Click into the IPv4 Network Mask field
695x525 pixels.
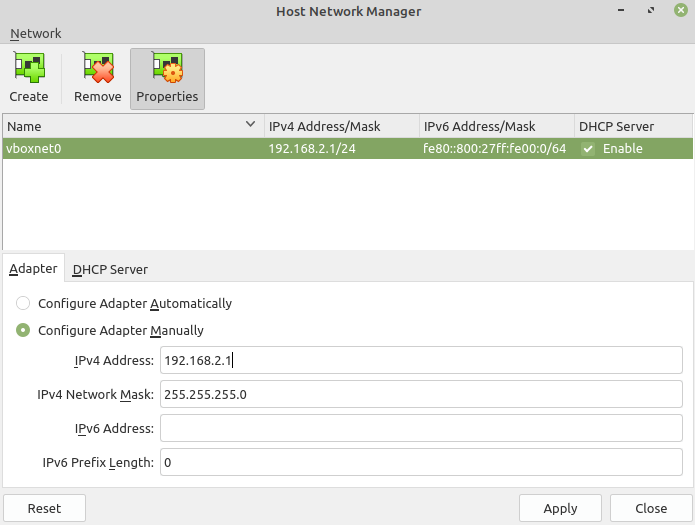(x=420, y=394)
